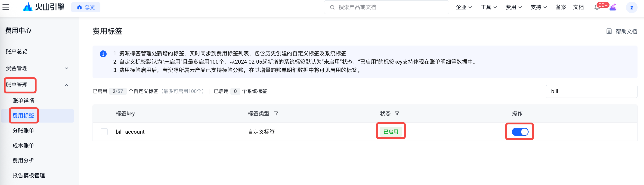Check the bill_account row checkbox
The width and height of the screenshot is (644, 185).
tap(104, 132)
